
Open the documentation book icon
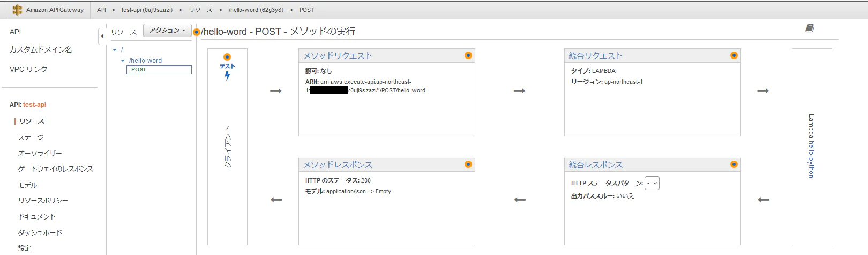[x=810, y=28]
